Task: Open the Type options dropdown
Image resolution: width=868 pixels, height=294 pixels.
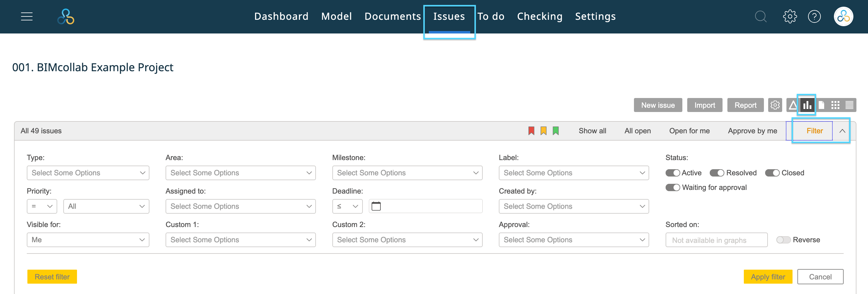Action: pyautogui.click(x=88, y=173)
